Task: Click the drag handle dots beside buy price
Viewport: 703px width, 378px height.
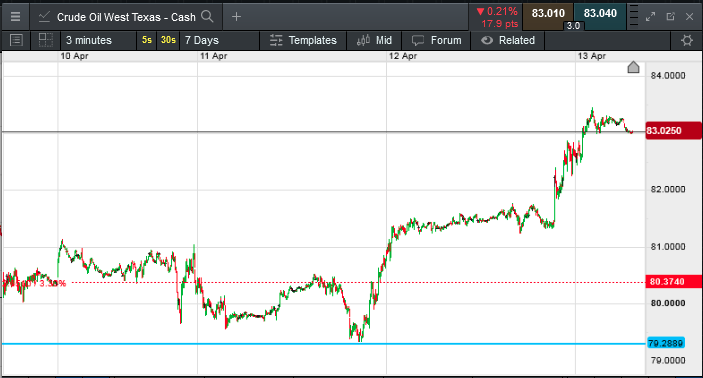Action: pos(633,17)
